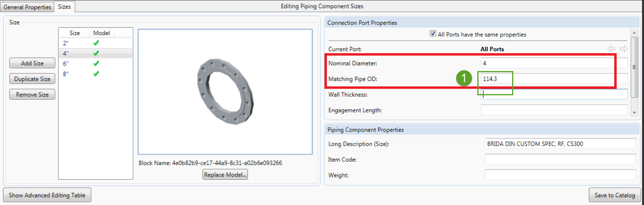The height and width of the screenshot is (205, 644).
Task: Go to next port arrow
Action: (x=624, y=49)
